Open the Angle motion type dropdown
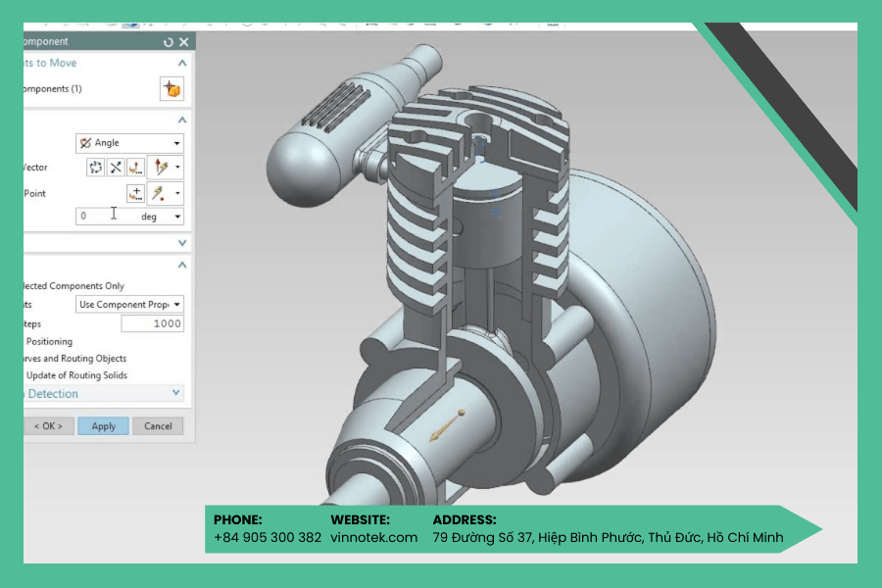This screenshot has width=882, height=588. [129, 143]
